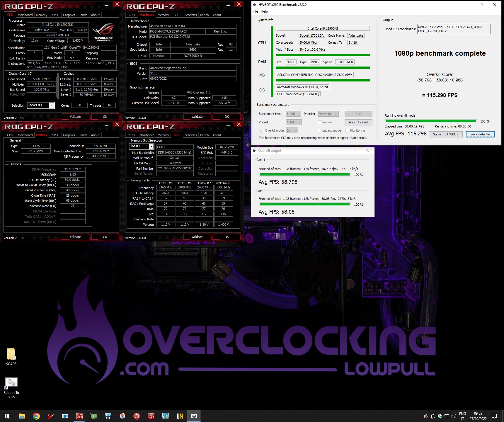Open the Slot #1 memory slot dropdown
Image resolution: width=504 pixels, height=422 pixels.
[142, 146]
